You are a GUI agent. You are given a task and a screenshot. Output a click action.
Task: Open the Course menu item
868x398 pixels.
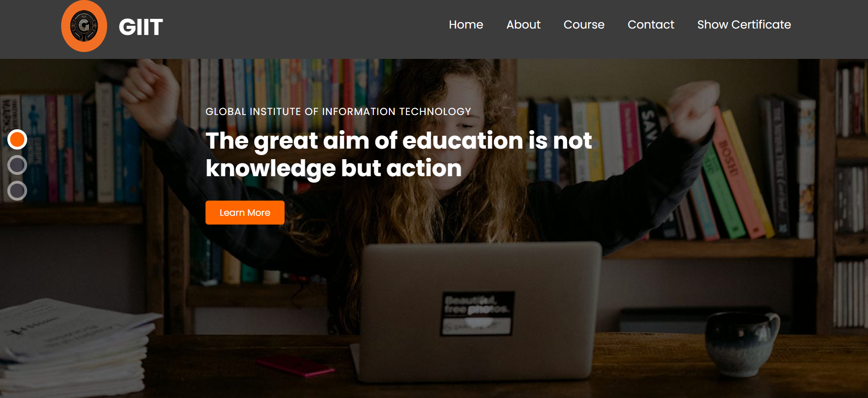pos(584,25)
